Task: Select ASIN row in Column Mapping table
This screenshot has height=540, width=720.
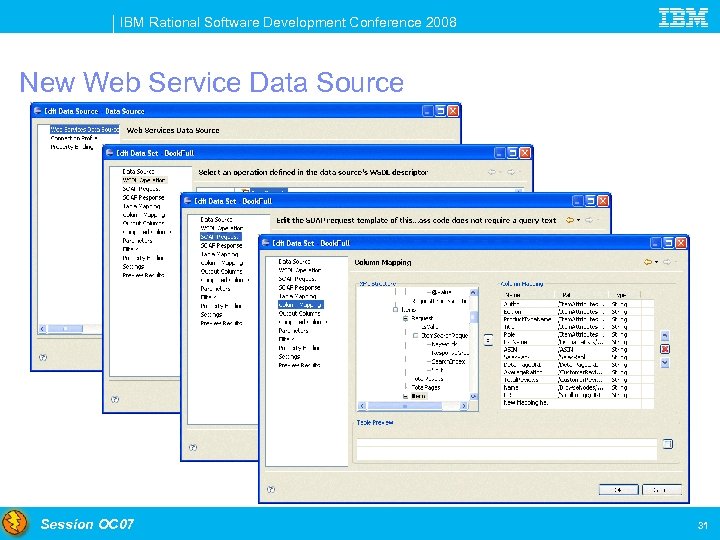Action: 577,349
